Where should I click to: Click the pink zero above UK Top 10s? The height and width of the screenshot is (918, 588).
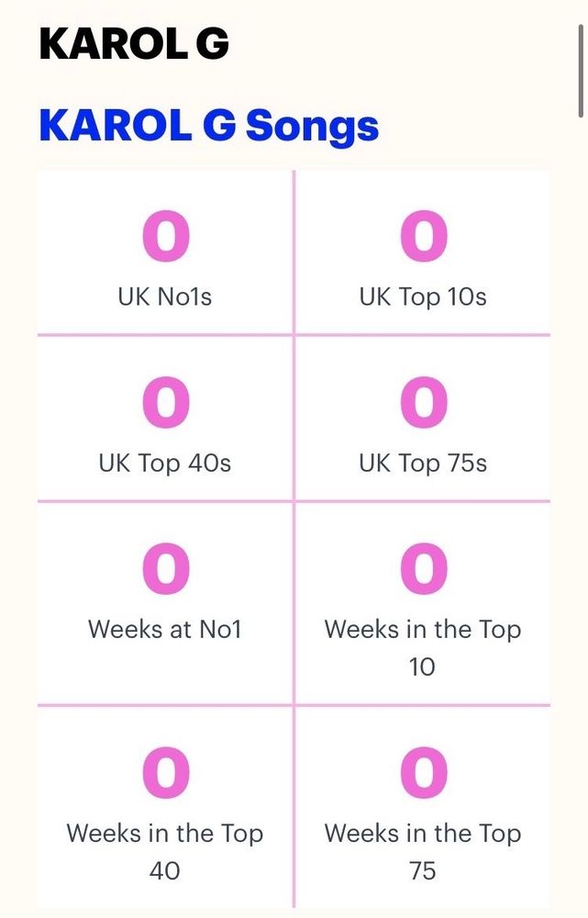pos(424,236)
